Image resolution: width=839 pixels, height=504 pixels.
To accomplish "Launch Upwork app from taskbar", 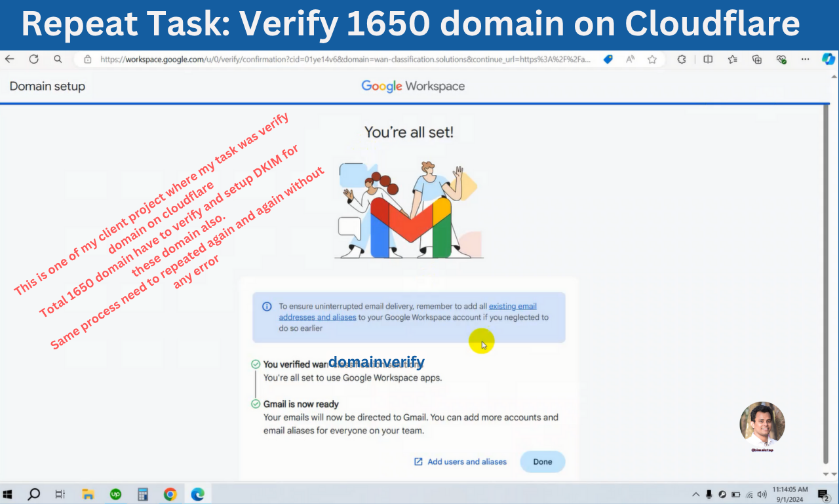I will (115, 494).
